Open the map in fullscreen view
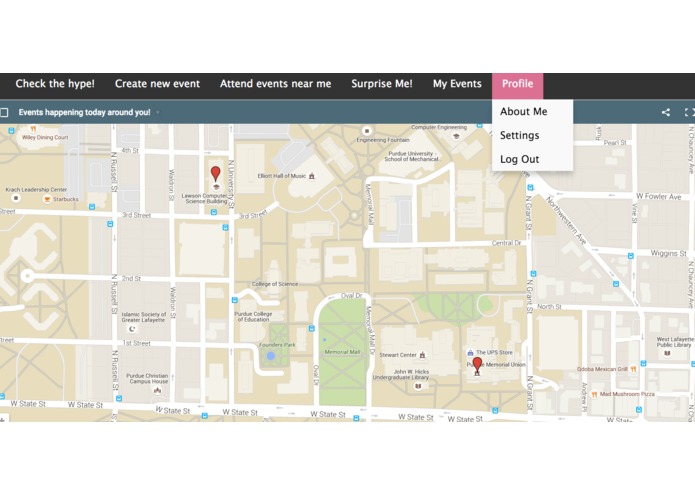This screenshot has width=695, height=494. [x=689, y=113]
